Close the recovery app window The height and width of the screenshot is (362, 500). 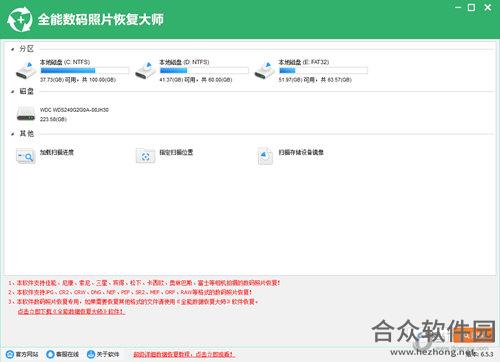488,7
